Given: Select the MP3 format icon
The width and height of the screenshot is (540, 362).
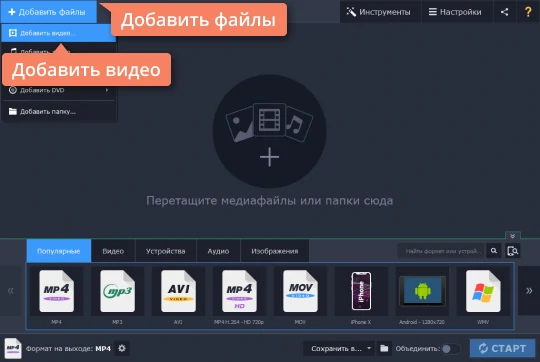Looking at the screenshot, I should pyautogui.click(x=117, y=292).
